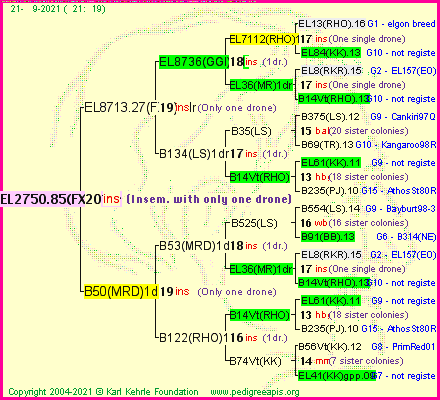Select EL36(MR)1dr under EL8736(GGI)
The height and width of the screenshot is (400, 440).
(261, 85)
